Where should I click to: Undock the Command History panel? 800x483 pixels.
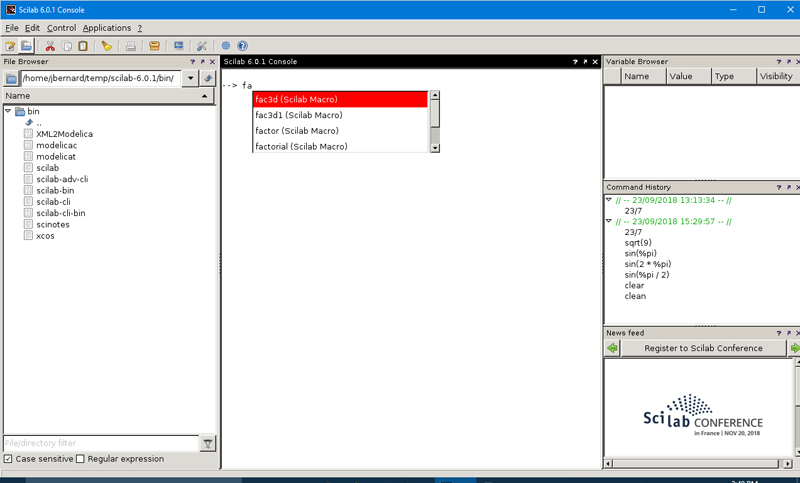pyautogui.click(x=789, y=187)
